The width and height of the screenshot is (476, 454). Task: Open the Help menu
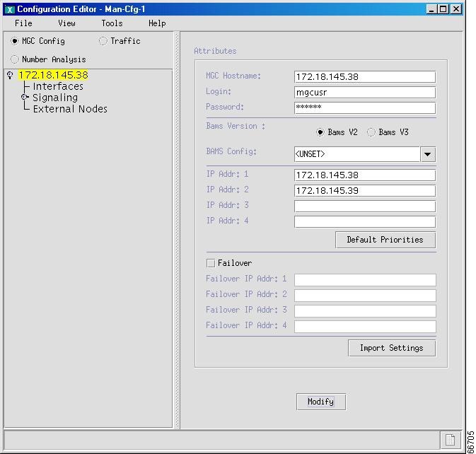157,23
